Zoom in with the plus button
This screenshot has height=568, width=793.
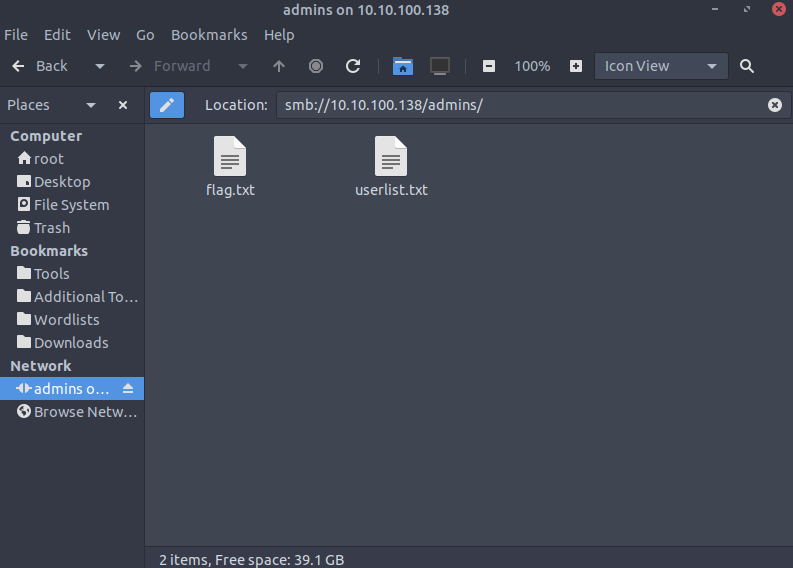point(576,66)
